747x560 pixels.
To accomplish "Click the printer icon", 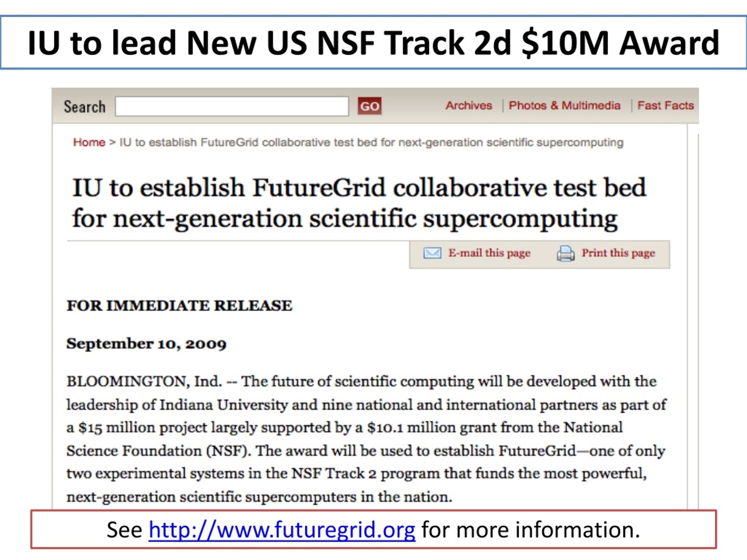I will point(565,253).
